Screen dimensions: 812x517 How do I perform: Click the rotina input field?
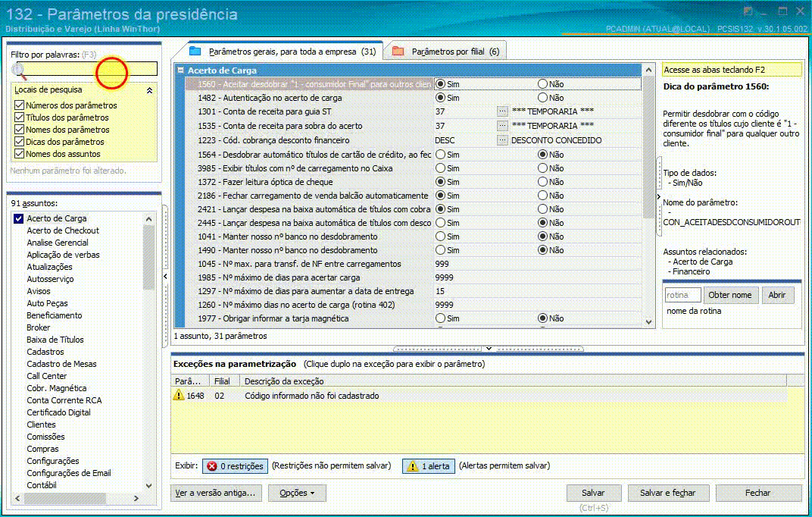coord(682,295)
